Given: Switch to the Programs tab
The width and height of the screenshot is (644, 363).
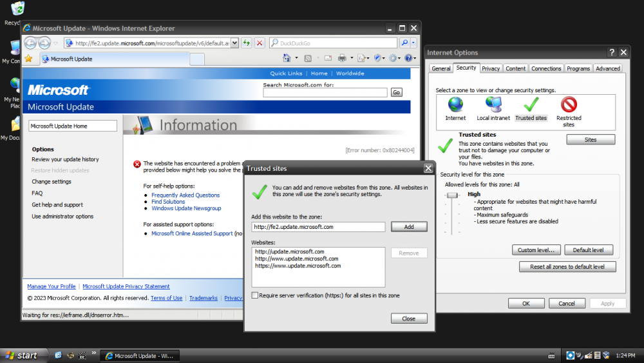Looking at the screenshot, I should click(x=578, y=68).
